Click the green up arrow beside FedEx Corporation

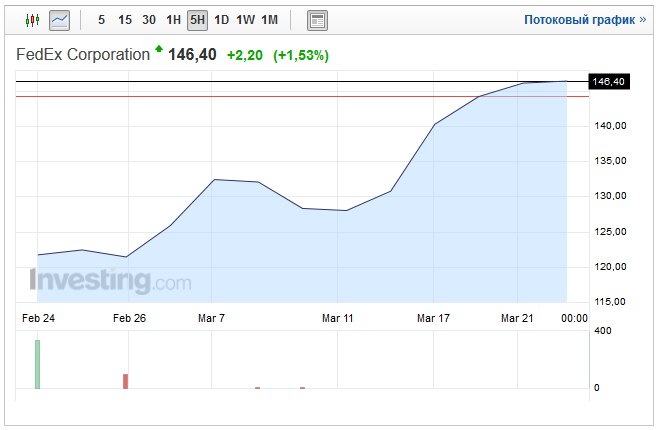(158, 50)
